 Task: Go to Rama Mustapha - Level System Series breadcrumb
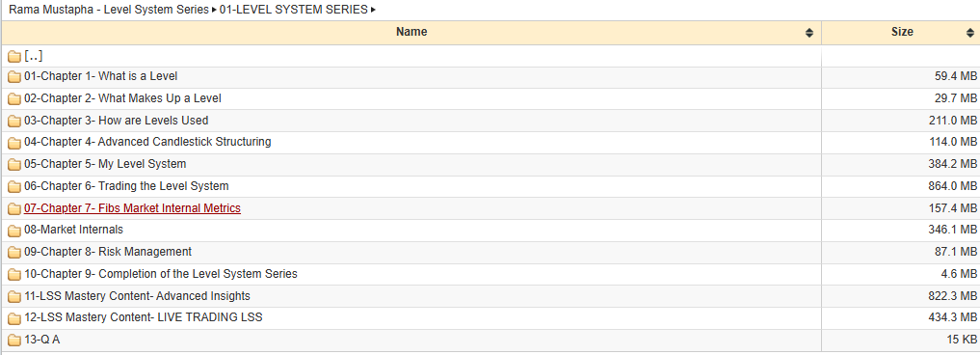coord(109,10)
